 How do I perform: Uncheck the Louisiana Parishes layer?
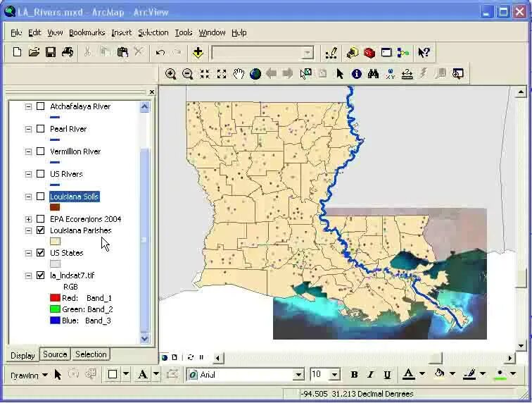pos(40,230)
